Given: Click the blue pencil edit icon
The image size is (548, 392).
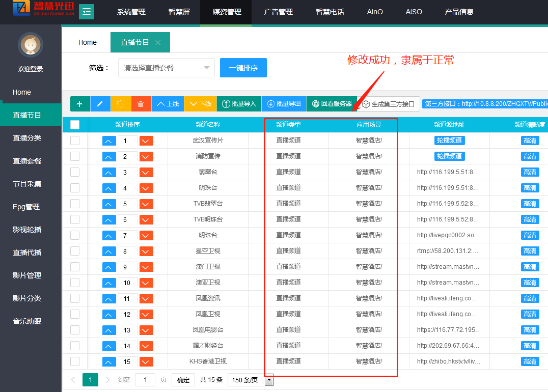Looking at the screenshot, I should pos(100,104).
